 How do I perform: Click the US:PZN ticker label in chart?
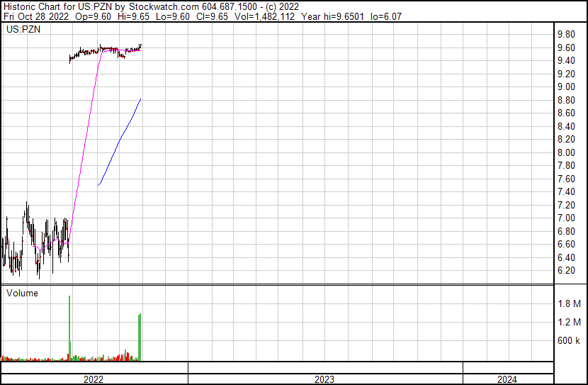(x=23, y=29)
